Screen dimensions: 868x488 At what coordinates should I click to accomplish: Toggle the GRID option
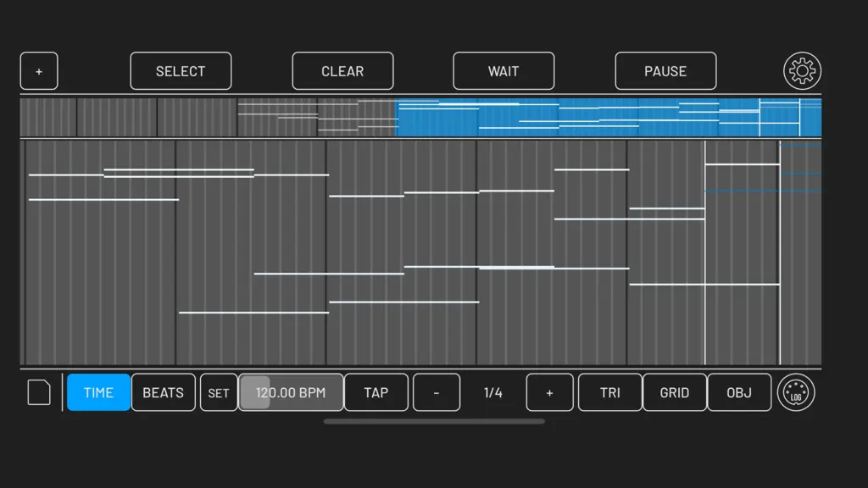pyautogui.click(x=674, y=392)
